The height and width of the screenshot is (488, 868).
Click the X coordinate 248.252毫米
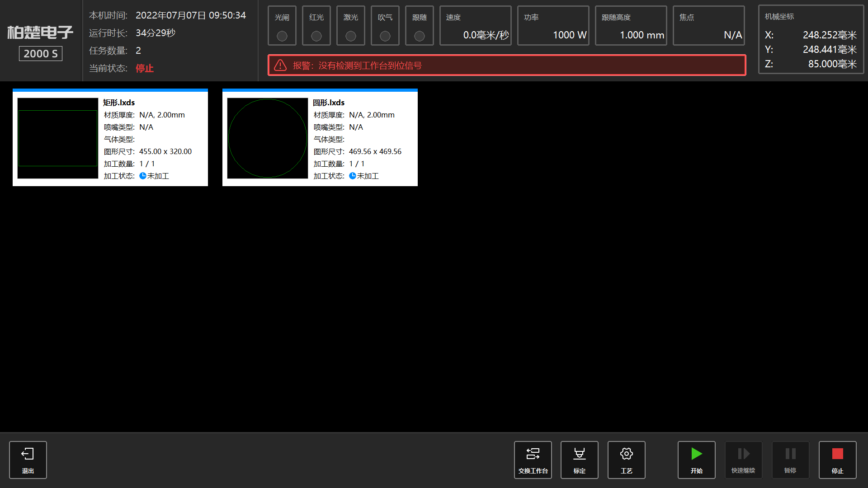pos(830,35)
